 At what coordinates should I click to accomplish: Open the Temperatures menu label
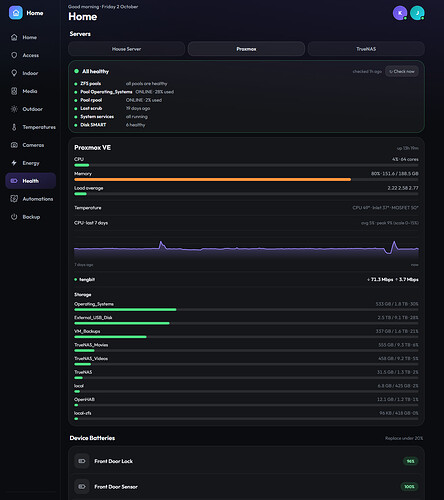[39, 127]
